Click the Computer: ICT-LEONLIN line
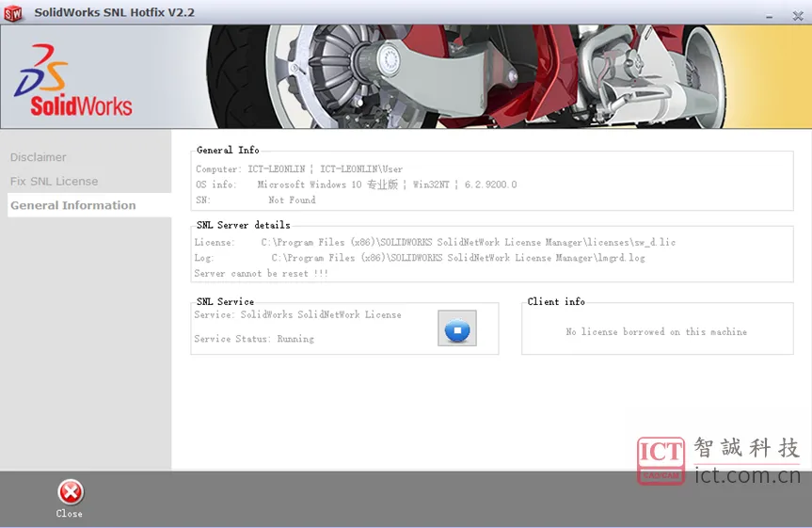This screenshot has width=812, height=528. (299, 168)
